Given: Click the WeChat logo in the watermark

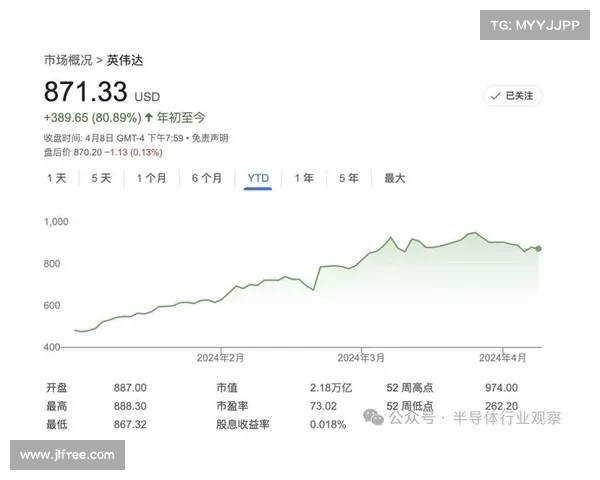Looking at the screenshot, I should point(374,417).
